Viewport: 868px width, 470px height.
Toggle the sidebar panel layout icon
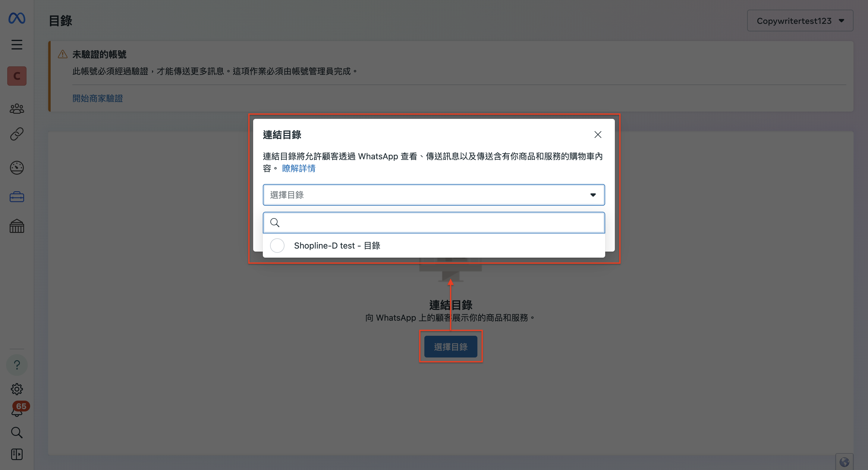(17, 454)
